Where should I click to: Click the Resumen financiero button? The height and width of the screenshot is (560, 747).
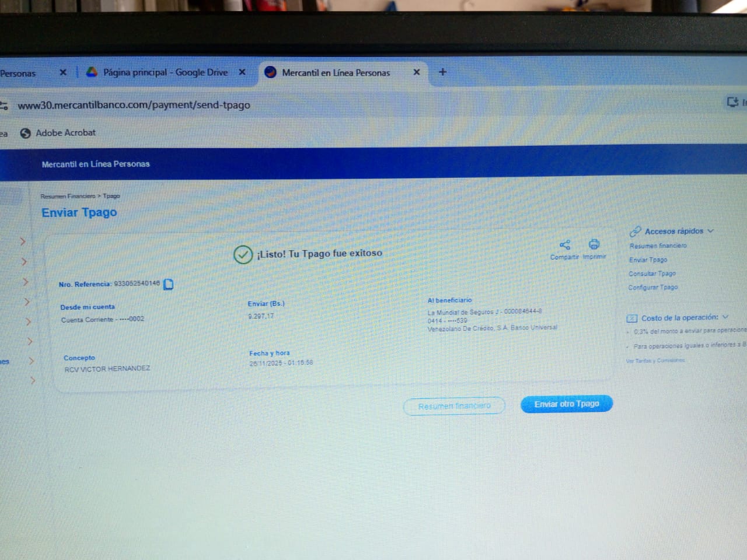click(x=454, y=406)
